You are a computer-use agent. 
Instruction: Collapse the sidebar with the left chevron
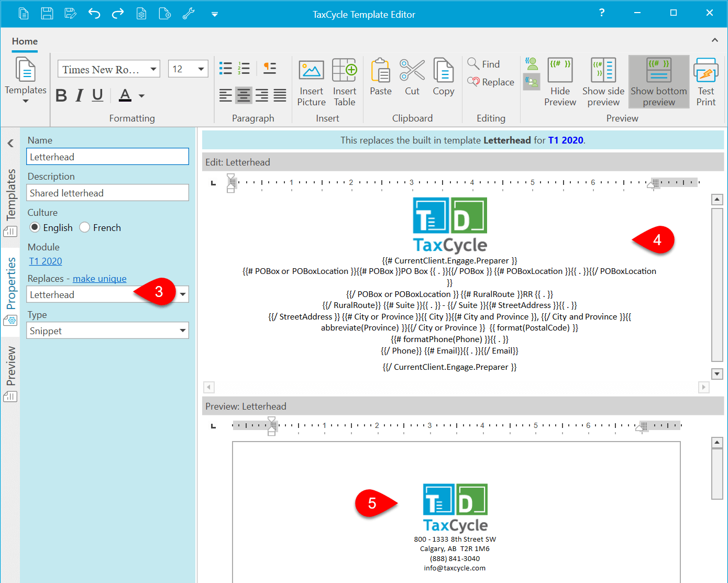(10, 143)
